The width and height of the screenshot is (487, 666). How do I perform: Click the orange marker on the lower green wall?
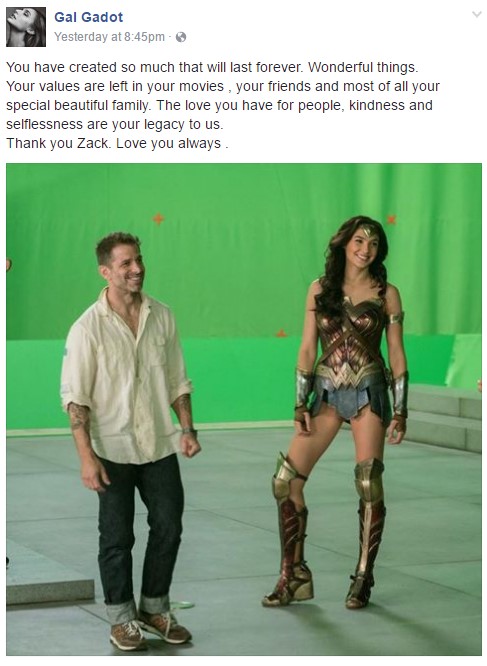tap(281, 333)
